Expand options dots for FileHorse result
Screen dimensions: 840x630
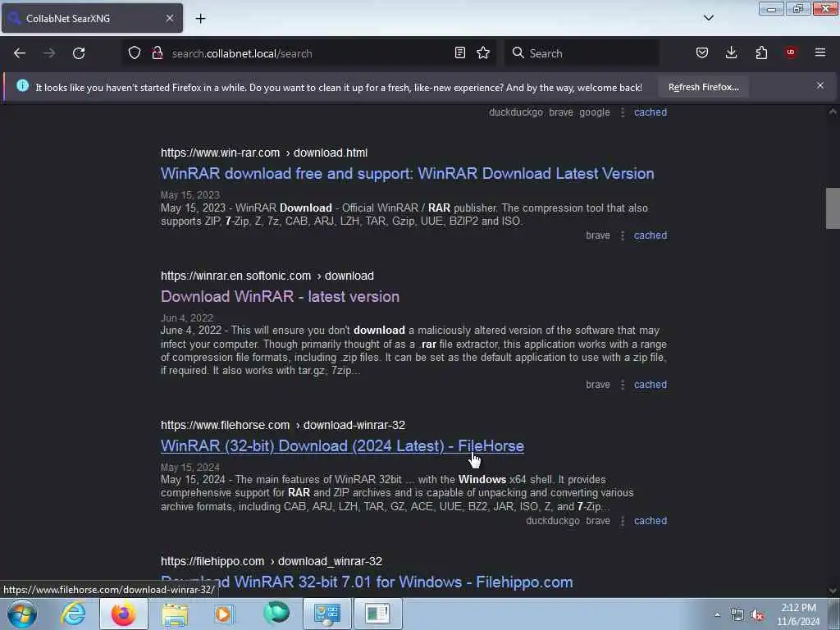pyautogui.click(x=623, y=521)
